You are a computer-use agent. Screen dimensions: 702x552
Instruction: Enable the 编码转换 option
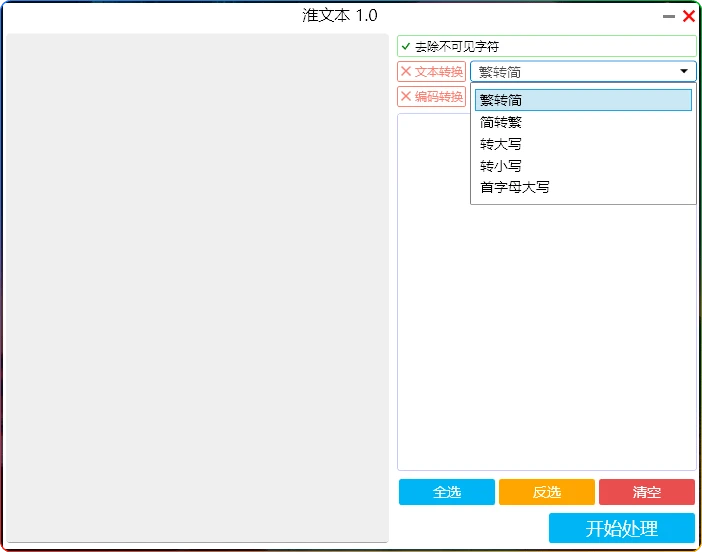431,97
